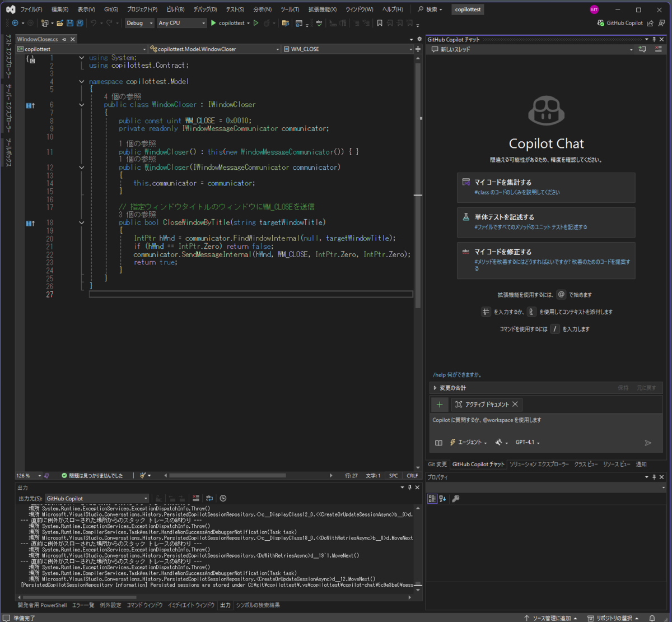The height and width of the screenshot is (622, 672).
Task: Open the 拡張機能(X) menu
Action: pyautogui.click(x=323, y=10)
